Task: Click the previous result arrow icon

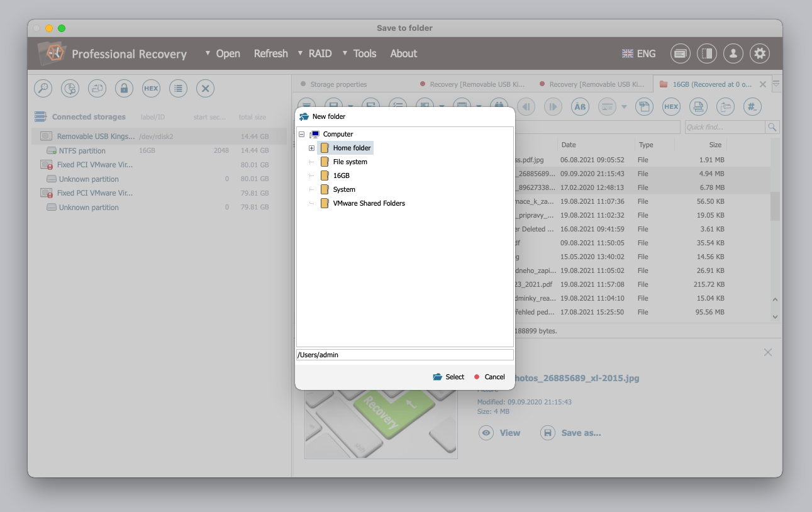Action: click(526, 107)
